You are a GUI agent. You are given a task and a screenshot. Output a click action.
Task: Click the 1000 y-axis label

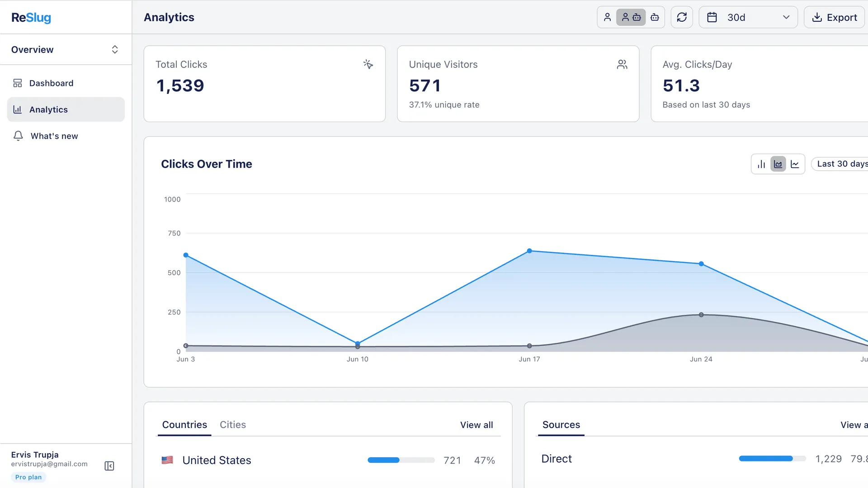point(172,199)
